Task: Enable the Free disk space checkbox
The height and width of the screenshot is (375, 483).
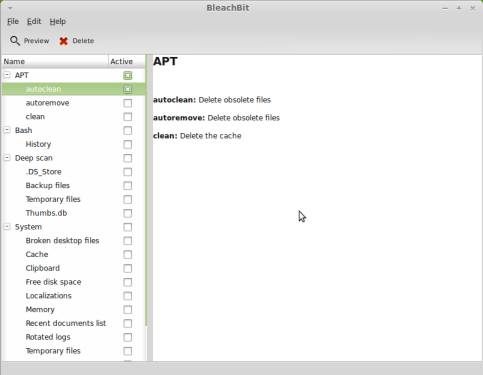Action: click(x=127, y=282)
